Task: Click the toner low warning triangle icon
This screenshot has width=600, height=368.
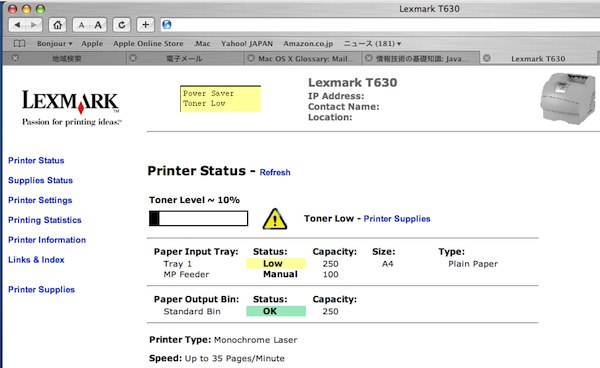Action: (x=275, y=219)
